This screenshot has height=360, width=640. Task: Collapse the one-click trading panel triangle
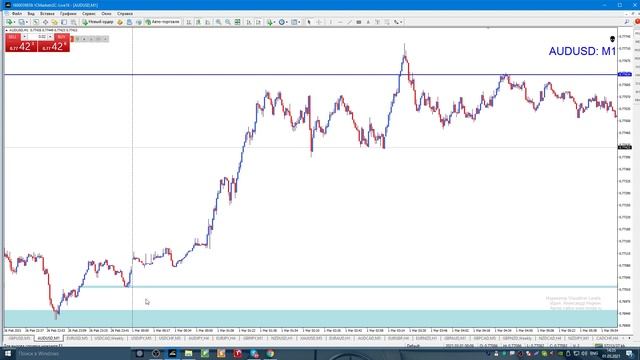[x=7, y=30]
